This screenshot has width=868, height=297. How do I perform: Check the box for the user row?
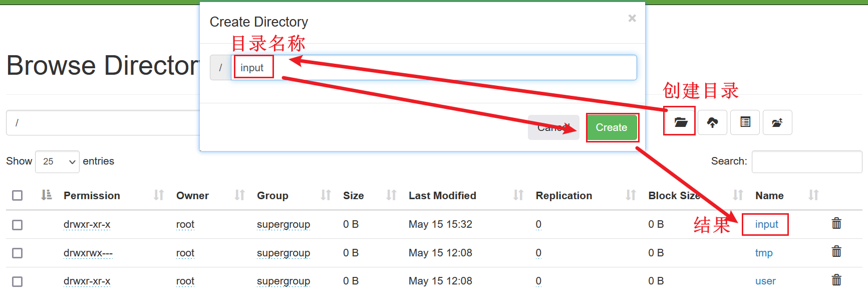pos(18,281)
